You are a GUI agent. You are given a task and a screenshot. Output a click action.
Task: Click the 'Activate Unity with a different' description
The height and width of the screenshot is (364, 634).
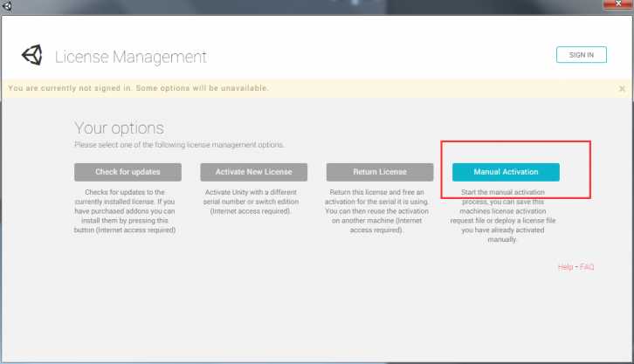[251, 202]
